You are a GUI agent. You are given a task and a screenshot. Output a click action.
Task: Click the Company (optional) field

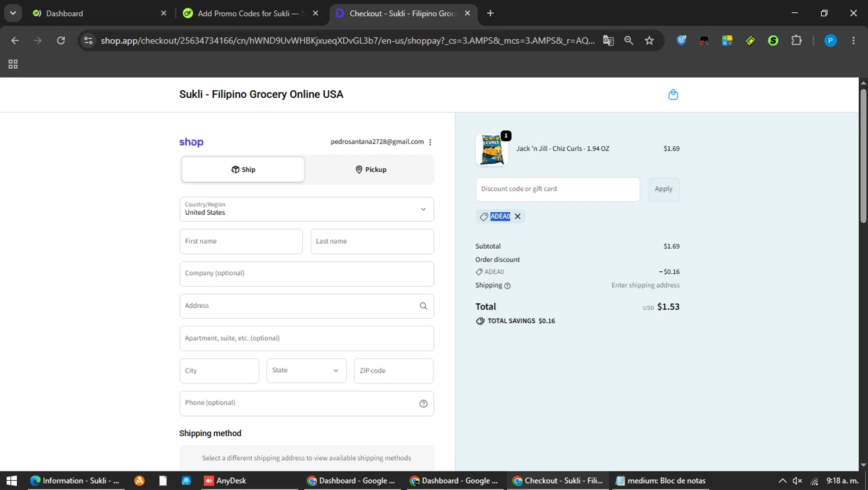(307, 274)
